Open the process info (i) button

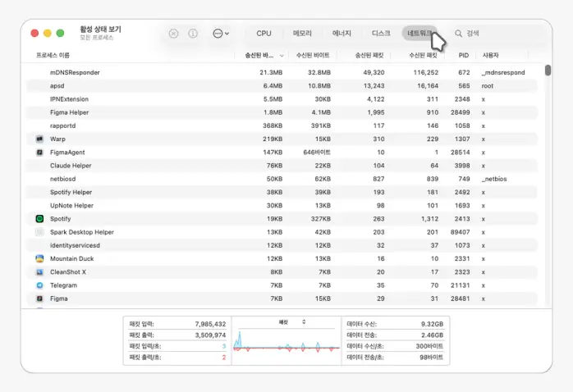tap(193, 34)
